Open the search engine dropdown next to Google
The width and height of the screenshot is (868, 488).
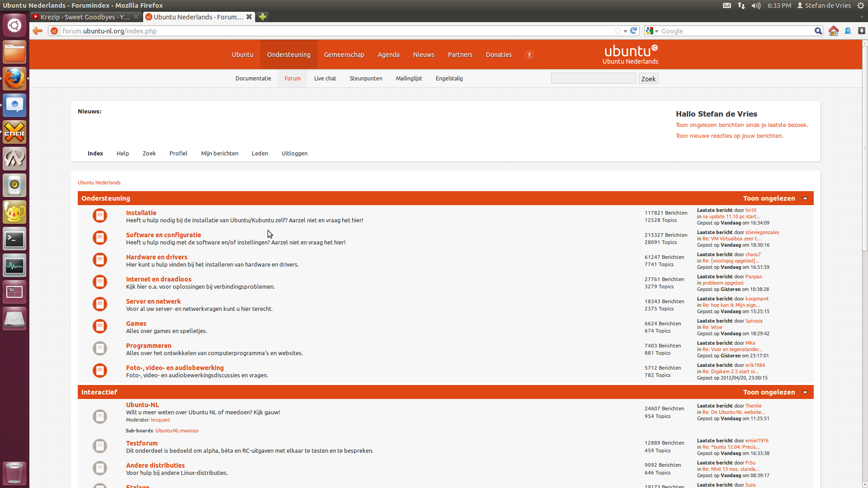click(x=652, y=31)
